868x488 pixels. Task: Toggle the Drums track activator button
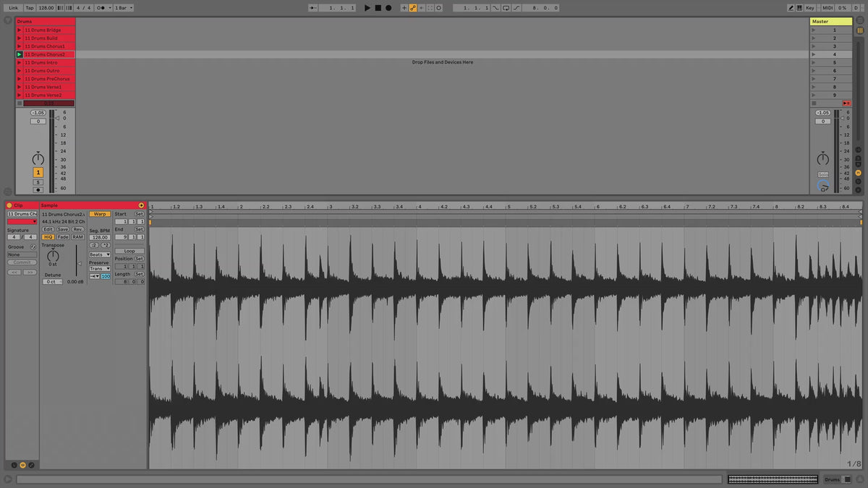[x=38, y=172]
